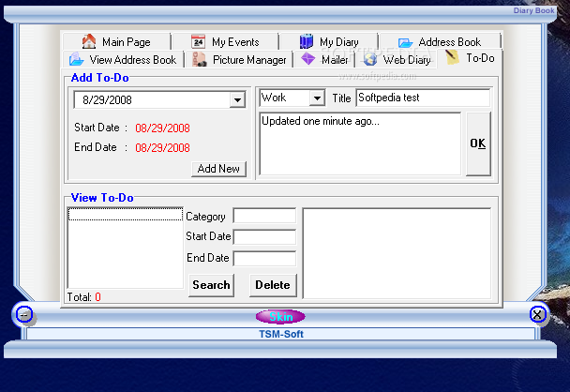The height and width of the screenshot is (392, 570).
Task: Close the Diary Book with round X button
Action: pyautogui.click(x=537, y=314)
